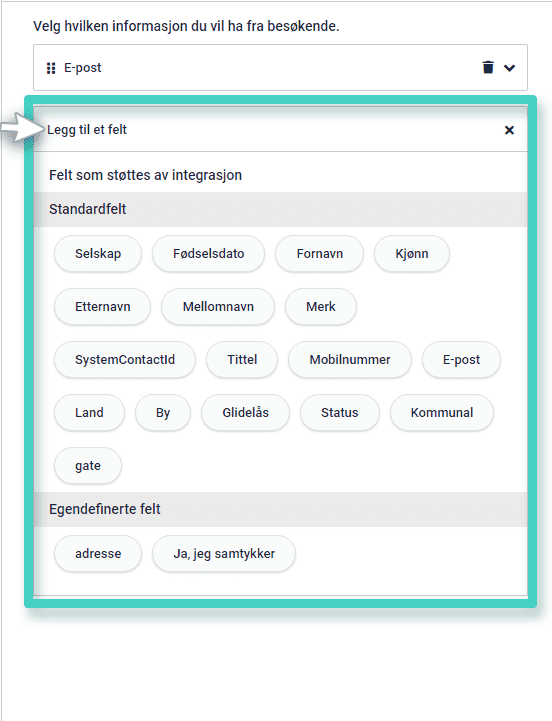The image size is (552, 721).
Task: Select the Mellomnavn chip
Action: 218,306
